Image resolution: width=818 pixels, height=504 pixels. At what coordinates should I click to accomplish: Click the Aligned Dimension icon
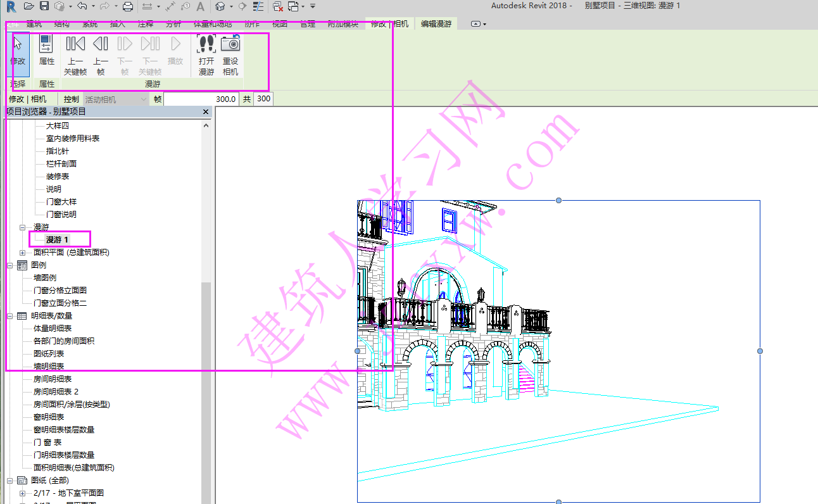point(170,6)
